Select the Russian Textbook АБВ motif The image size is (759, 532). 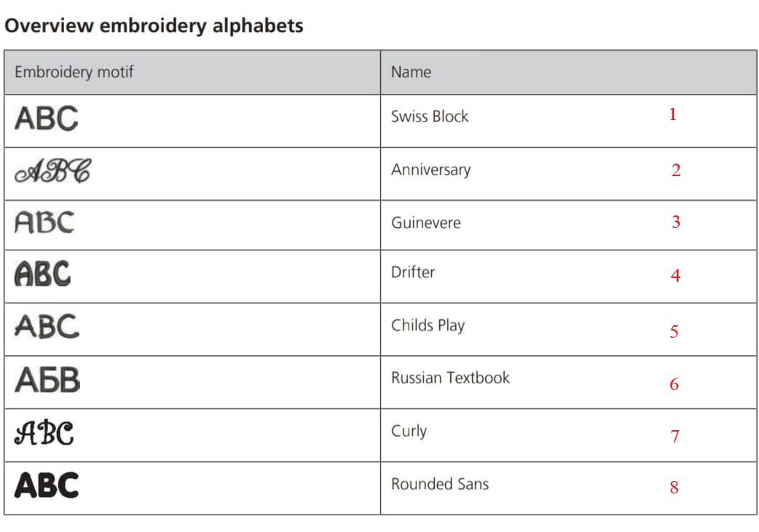pos(47,380)
